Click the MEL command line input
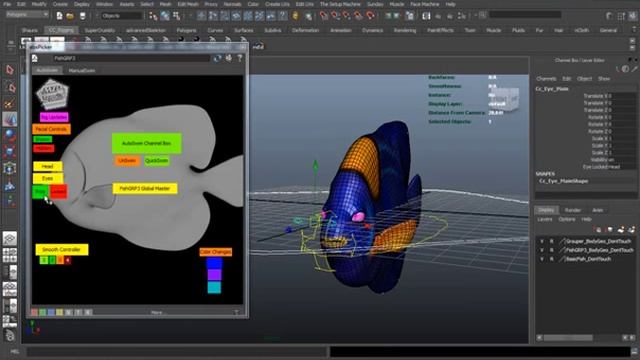Viewport: 640px width, 360px height. point(178,351)
